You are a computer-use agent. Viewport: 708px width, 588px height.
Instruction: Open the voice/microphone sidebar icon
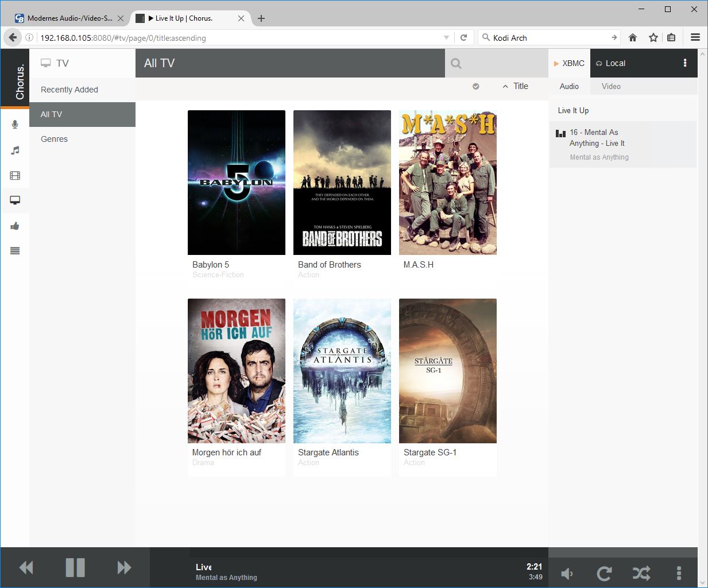(15, 125)
